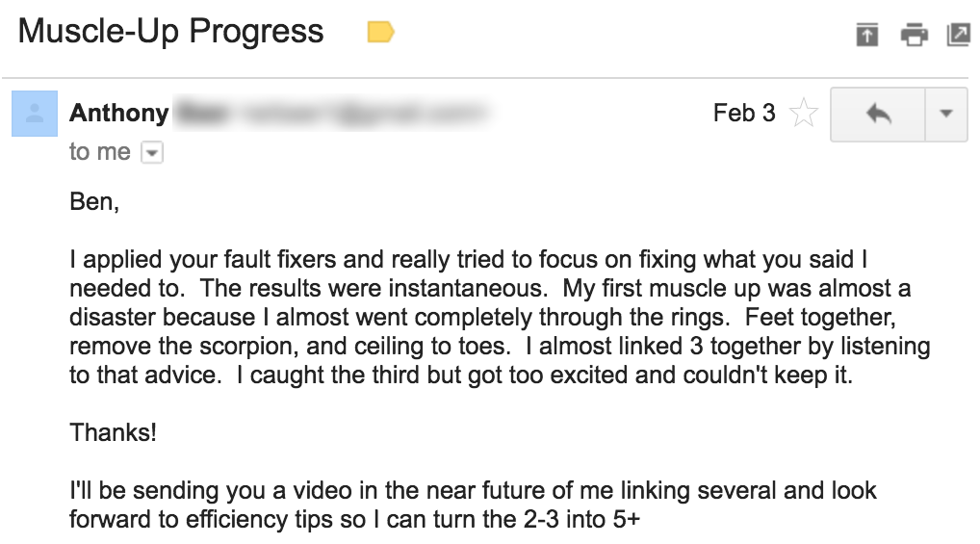Click the 'to me' recipient text
980x544 pixels.
100,152
